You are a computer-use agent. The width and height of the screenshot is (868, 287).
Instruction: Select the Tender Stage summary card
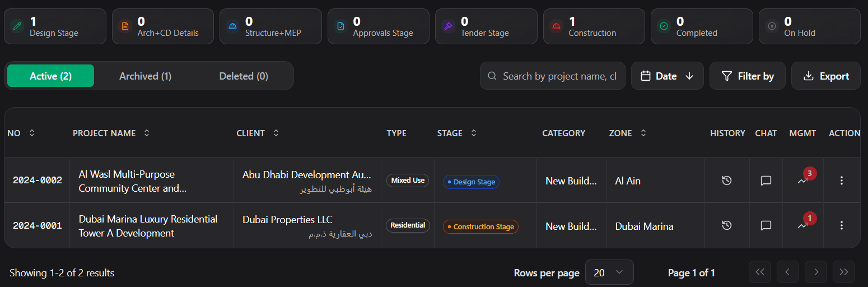(486, 26)
